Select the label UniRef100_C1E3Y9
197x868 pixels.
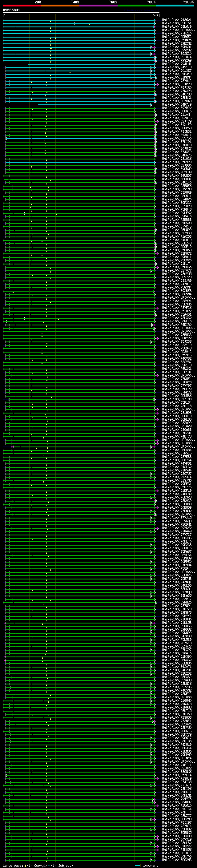(176, 74)
